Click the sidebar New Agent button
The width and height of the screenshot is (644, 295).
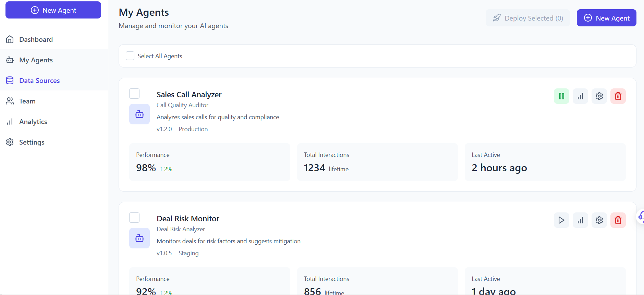click(53, 10)
